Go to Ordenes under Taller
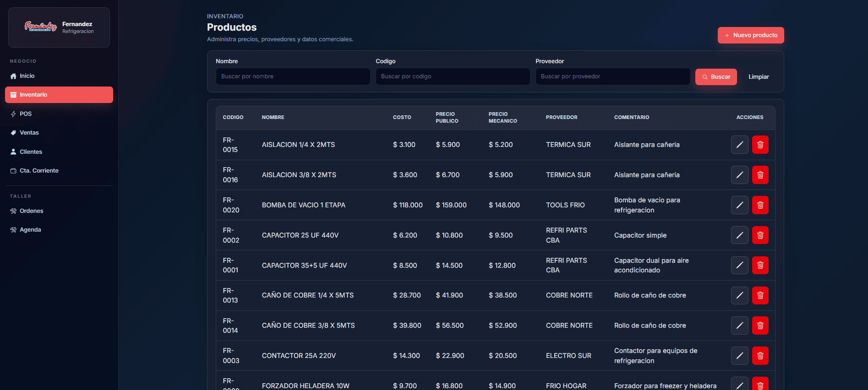868x390 pixels. 59,211
